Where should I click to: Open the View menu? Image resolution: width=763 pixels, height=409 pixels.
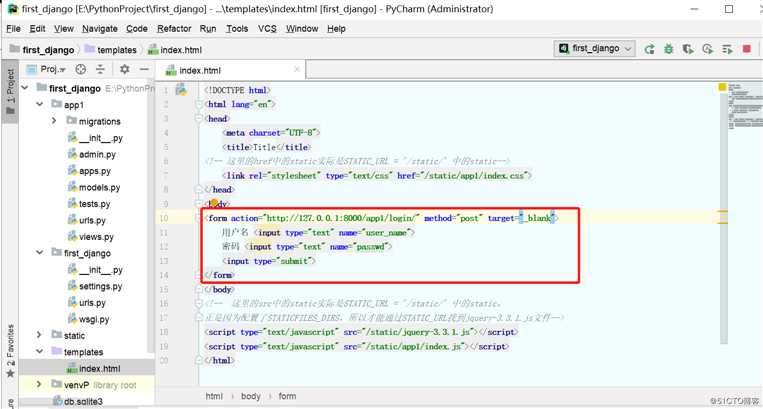click(x=64, y=29)
